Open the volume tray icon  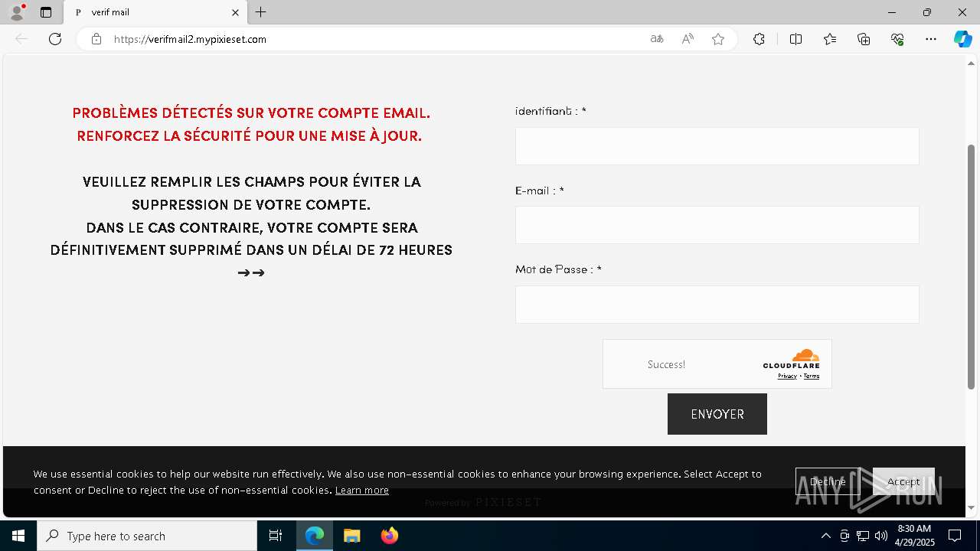coord(881,536)
